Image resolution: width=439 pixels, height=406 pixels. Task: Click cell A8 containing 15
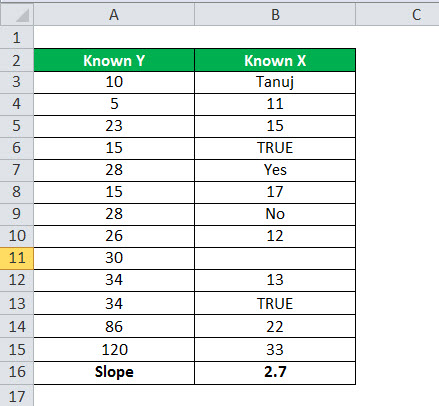coord(114,192)
